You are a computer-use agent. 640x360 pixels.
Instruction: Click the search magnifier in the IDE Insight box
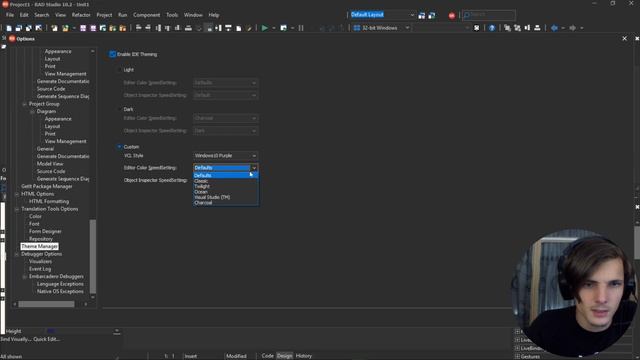(467, 15)
